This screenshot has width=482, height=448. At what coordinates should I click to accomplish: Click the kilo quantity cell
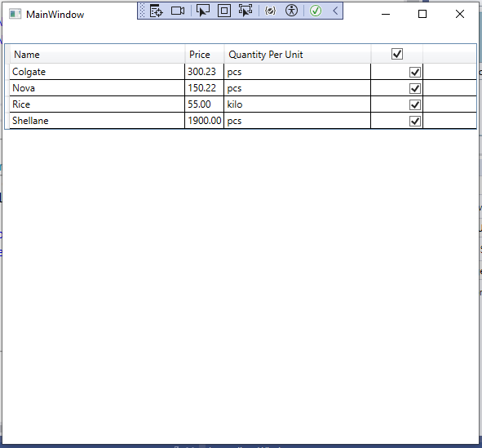click(x=298, y=104)
